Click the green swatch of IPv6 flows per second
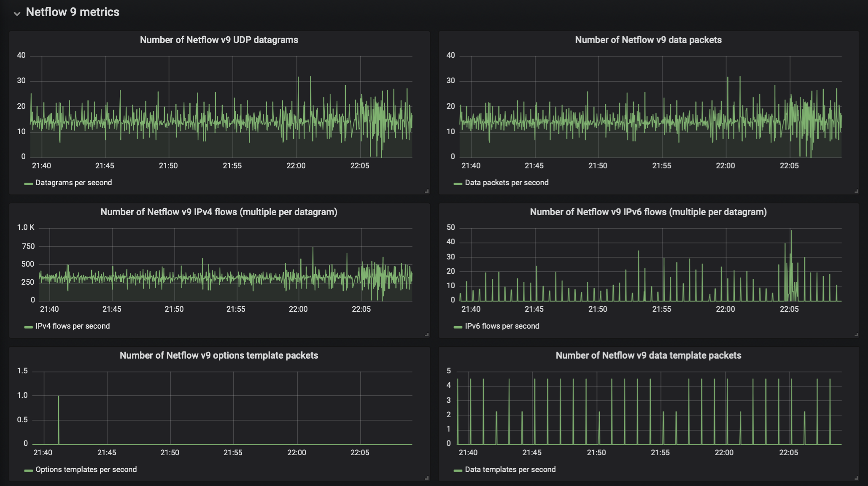The image size is (868, 486). coord(458,327)
